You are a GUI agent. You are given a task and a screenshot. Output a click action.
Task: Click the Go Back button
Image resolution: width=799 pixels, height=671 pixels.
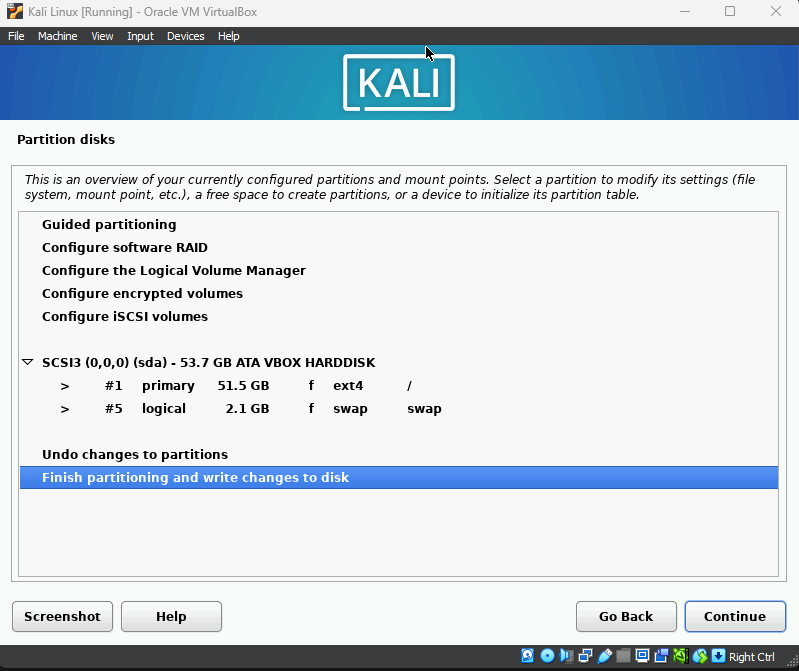coord(626,617)
